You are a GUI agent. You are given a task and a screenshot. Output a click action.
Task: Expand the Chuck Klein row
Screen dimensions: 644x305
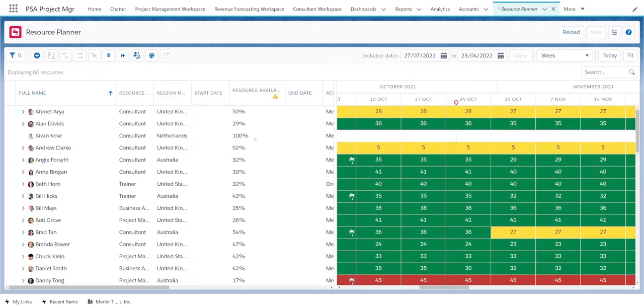(x=23, y=256)
